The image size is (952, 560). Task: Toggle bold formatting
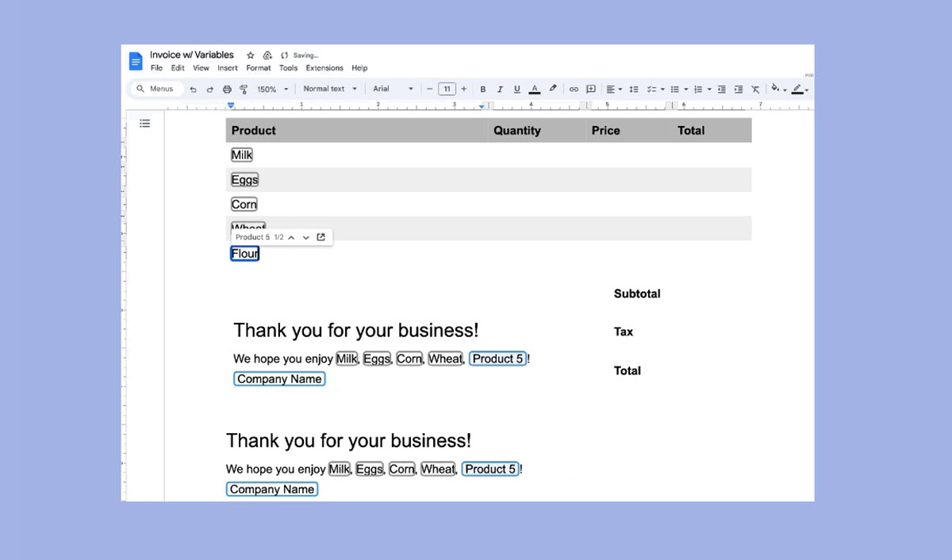click(482, 90)
